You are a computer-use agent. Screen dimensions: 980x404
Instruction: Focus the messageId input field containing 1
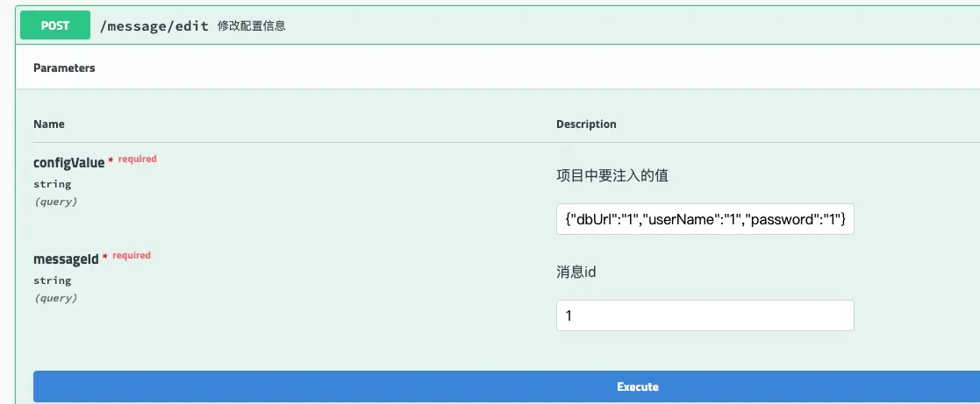coord(705,316)
